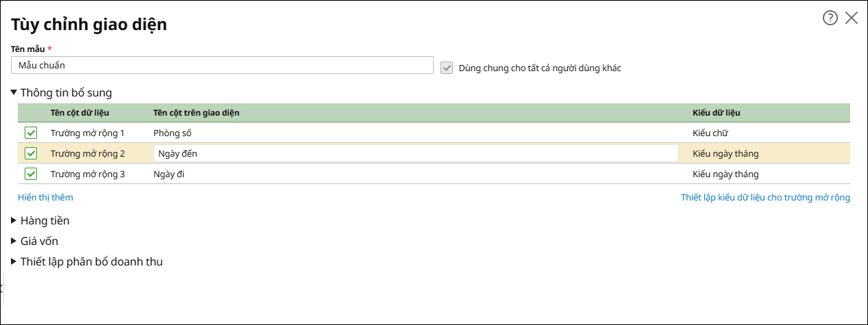The image size is (868, 325).
Task: Uncheck the Trường mở rộng 1 checkbox
Action: pos(31,133)
